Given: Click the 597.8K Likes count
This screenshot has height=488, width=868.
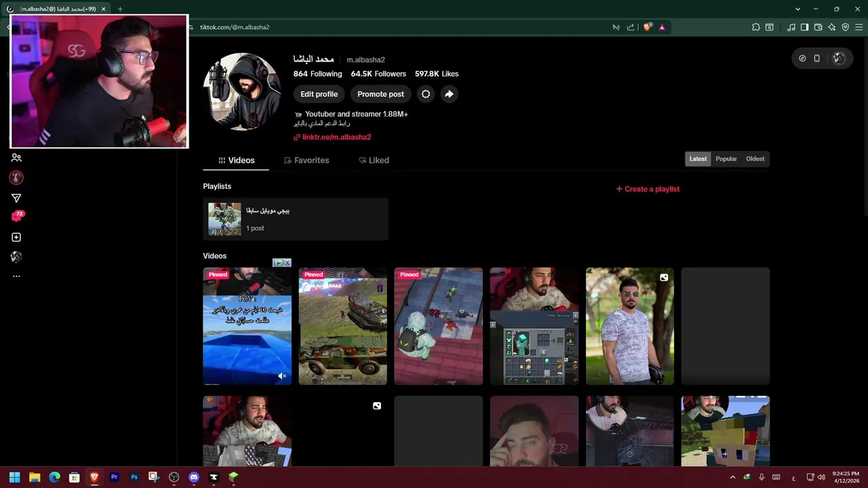Looking at the screenshot, I should pyautogui.click(x=437, y=74).
